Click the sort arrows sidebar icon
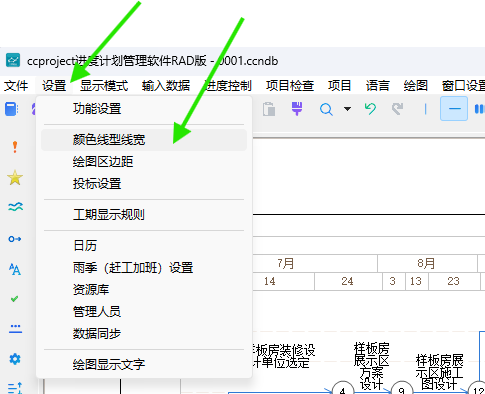The width and height of the screenshot is (485, 394). [15, 388]
